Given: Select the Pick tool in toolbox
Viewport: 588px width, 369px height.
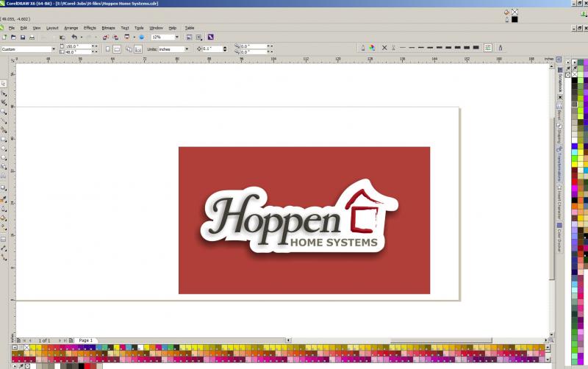Looking at the screenshot, I should pos(4,84).
